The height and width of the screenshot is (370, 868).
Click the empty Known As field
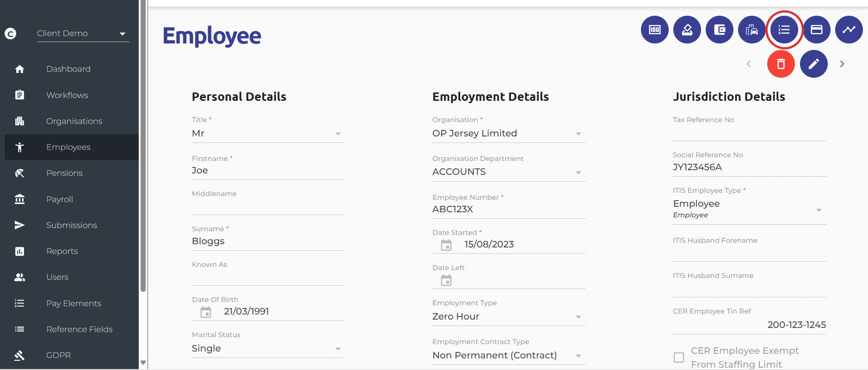click(268, 277)
